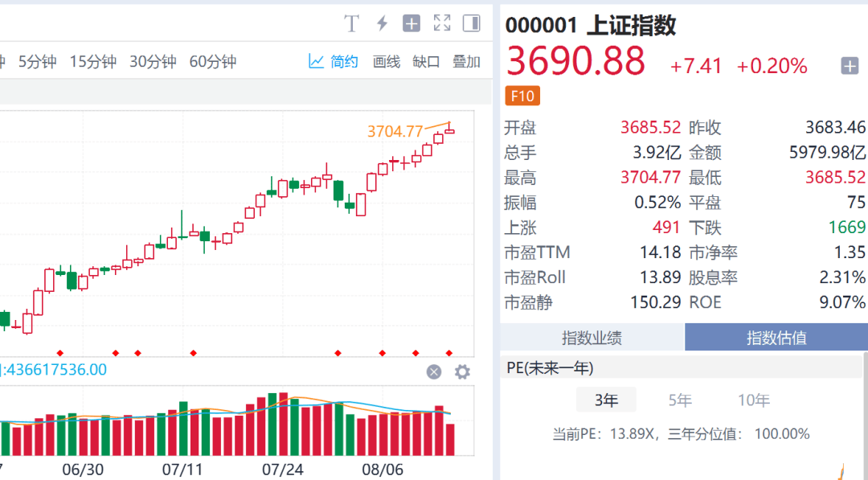Click the plus icon in chart toolbar

[x=411, y=23]
